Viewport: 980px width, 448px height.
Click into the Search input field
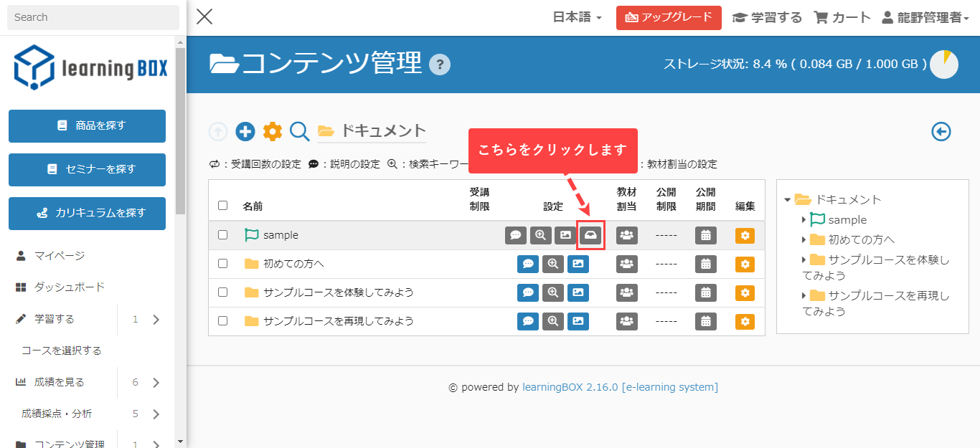(x=93, y=17)
